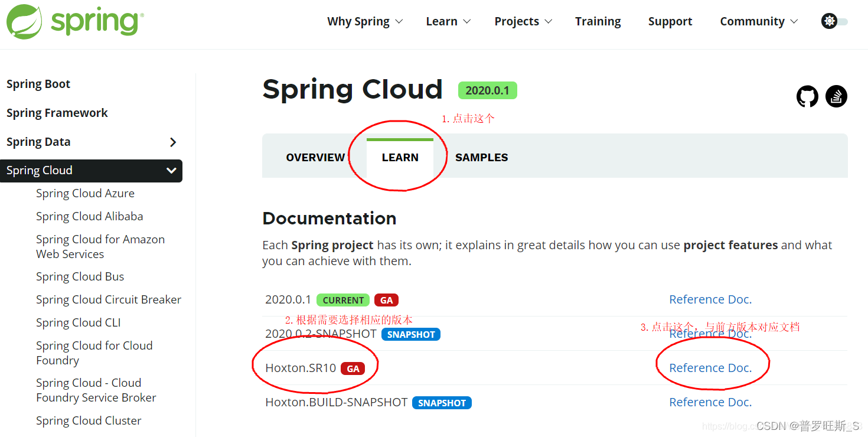Image resolution: width=868 pixels, height=437 pixels.
Task: Click the Spring Cloud page title
Action: pyautogui.click(x=353, y=90)
